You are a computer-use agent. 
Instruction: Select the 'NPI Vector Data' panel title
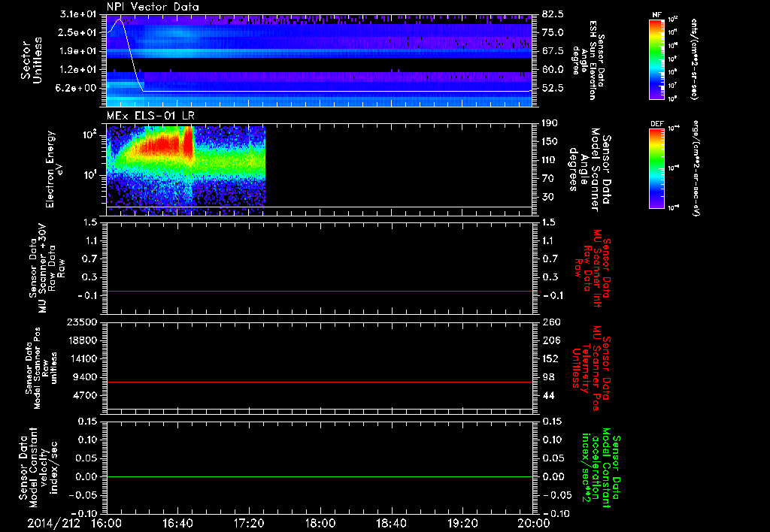click(153, 7)
